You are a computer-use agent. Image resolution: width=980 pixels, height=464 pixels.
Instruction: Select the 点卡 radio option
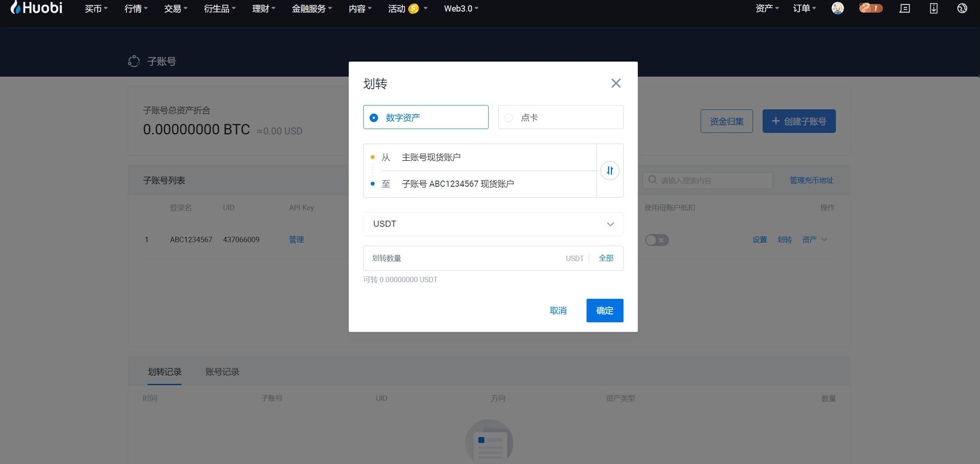(x=509, y=118)
